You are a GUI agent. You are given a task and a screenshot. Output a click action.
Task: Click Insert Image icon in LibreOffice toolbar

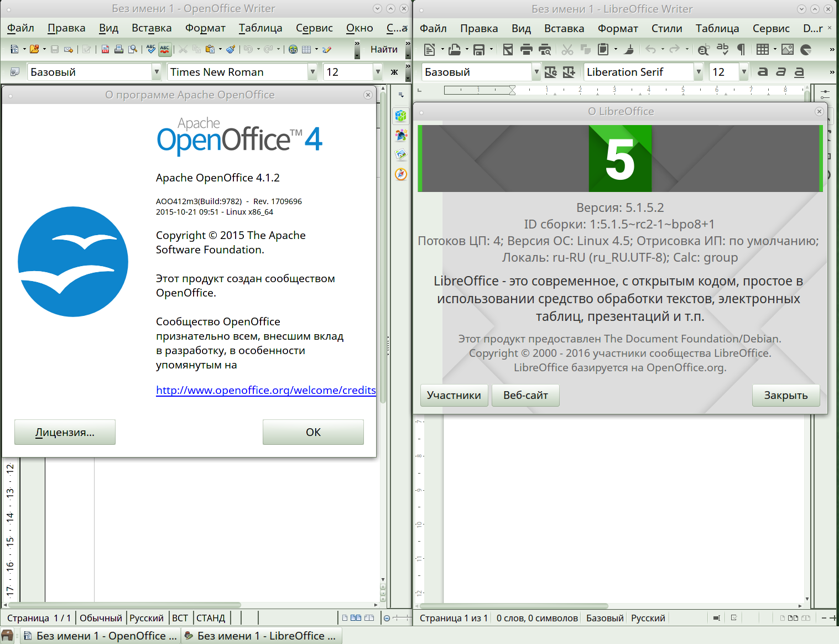point(788,50)
